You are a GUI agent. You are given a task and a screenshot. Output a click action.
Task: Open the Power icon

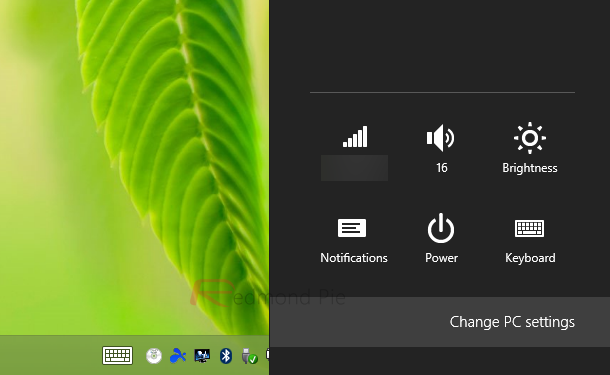coord(441,228)
